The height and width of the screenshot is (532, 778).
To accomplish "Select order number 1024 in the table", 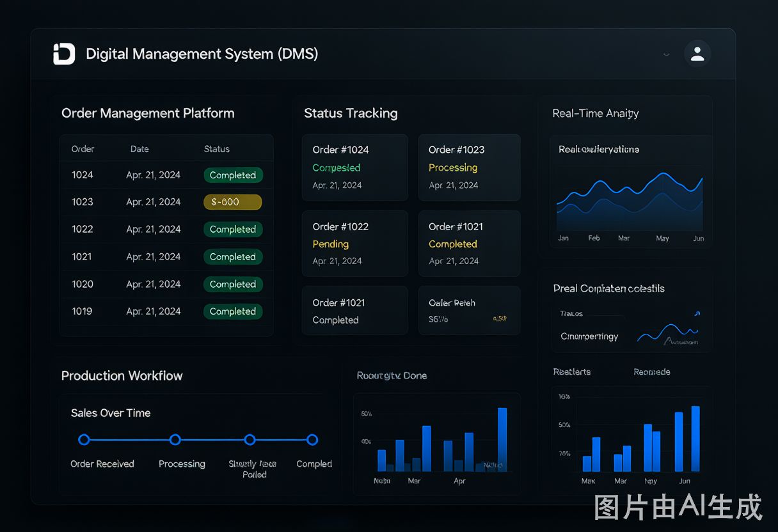I will click(x=83, y=175).
